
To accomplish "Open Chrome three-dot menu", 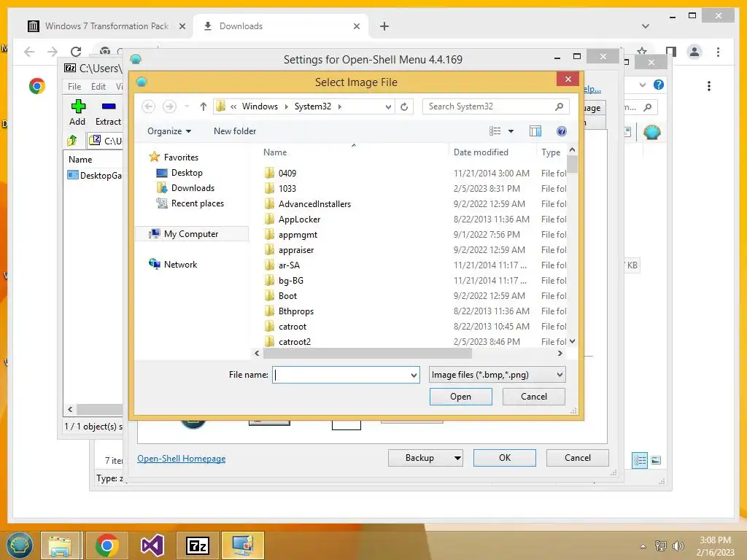I will 718,52.
